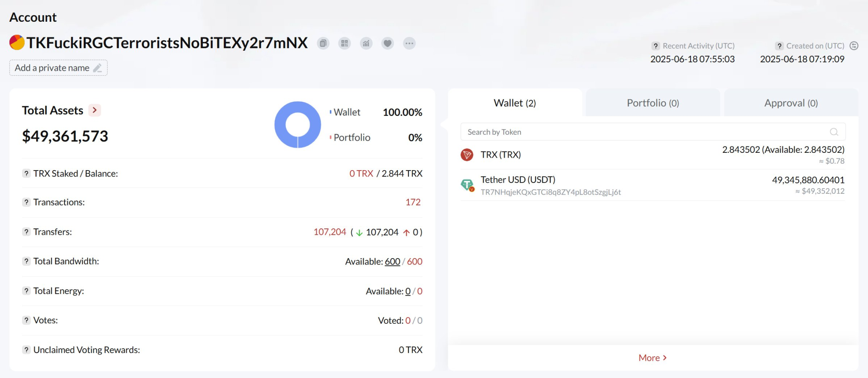Click the Wallet legend entry
This screenshot has width=868, height=378.
pos(345,112)
